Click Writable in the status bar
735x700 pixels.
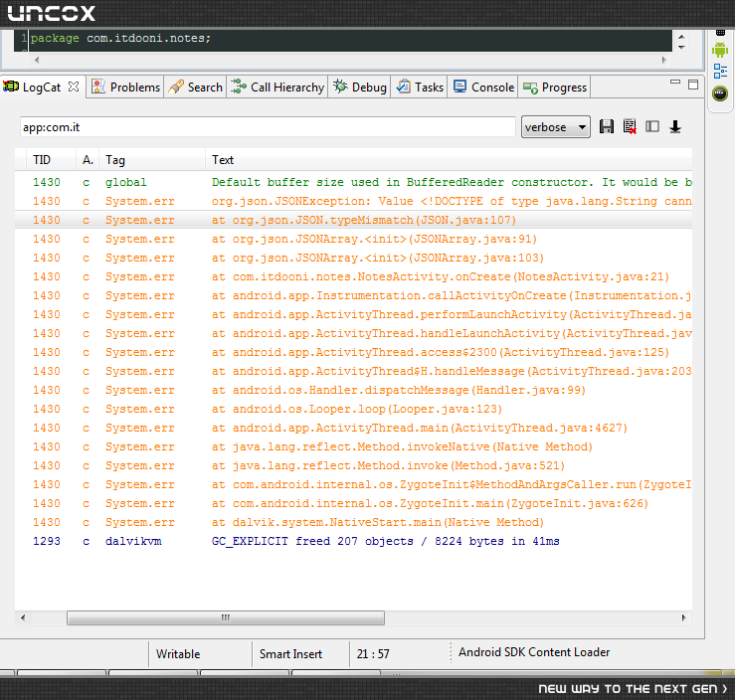(x=178, y=653)
